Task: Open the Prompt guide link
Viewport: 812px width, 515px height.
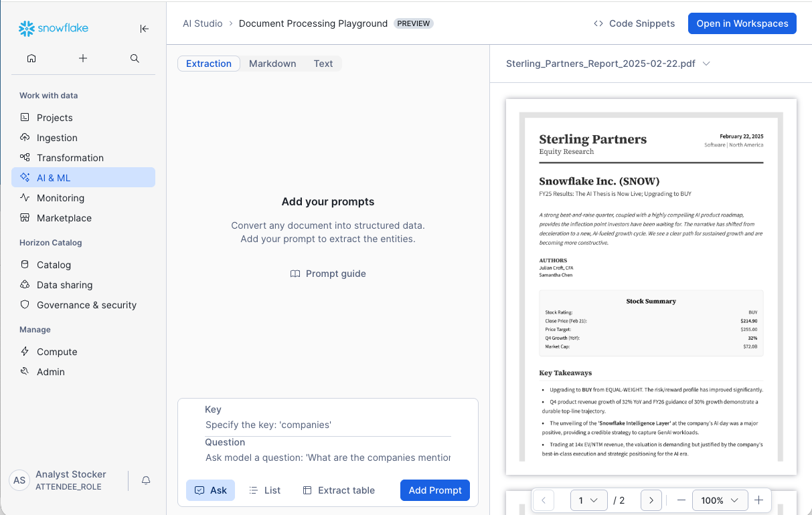Action: coord(328,274)
